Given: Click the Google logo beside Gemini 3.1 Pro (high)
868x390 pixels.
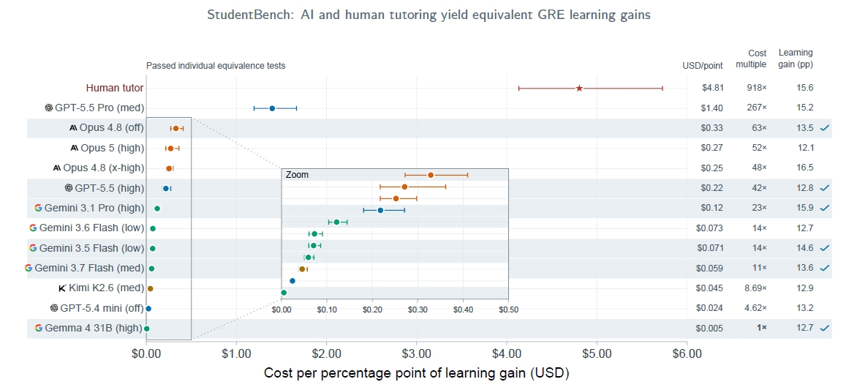Looking at the screenshot, I should click(38, 209).
